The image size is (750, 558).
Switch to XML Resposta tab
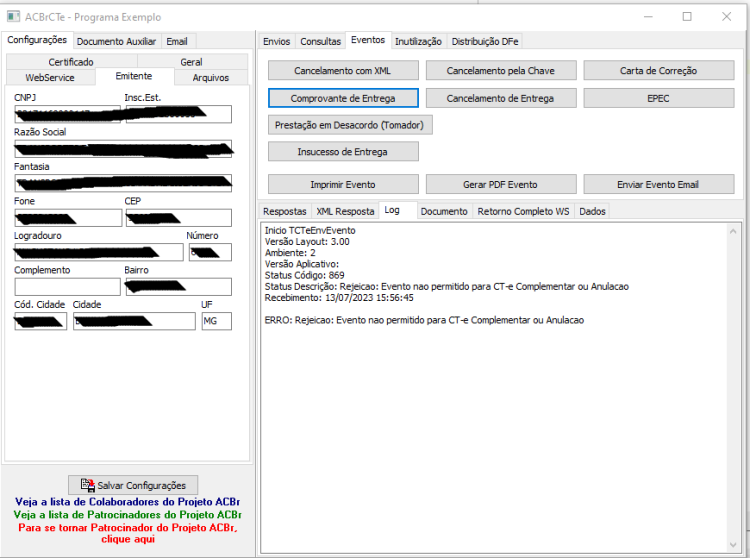(x=345, y=211)
